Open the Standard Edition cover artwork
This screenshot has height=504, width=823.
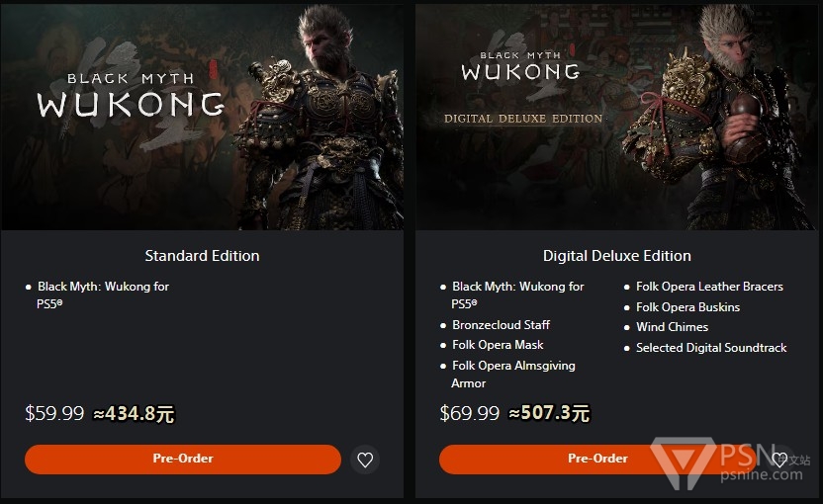click(x=202, y=117)
